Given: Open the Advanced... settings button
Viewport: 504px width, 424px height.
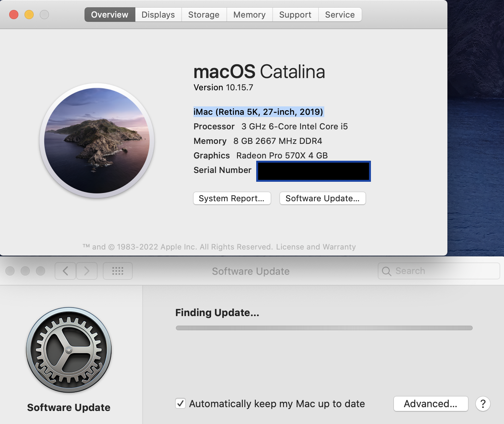Looking at the screenshot, I should tap(431, 404).
